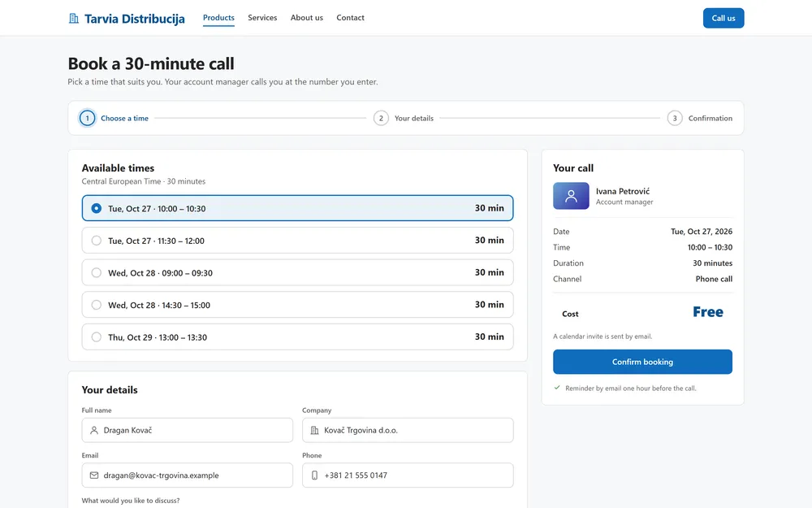Viewport: 812px width, 508px height.
Task: Click the Channel value 'Phone call'
Action: tap(714, 279)
